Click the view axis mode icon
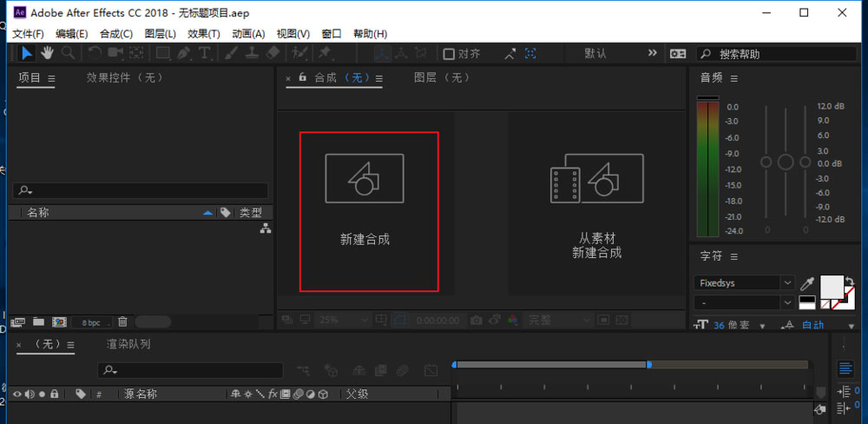The height and width of the screenshot is (424, 868). pyautogui.click(x=421, y=53)
